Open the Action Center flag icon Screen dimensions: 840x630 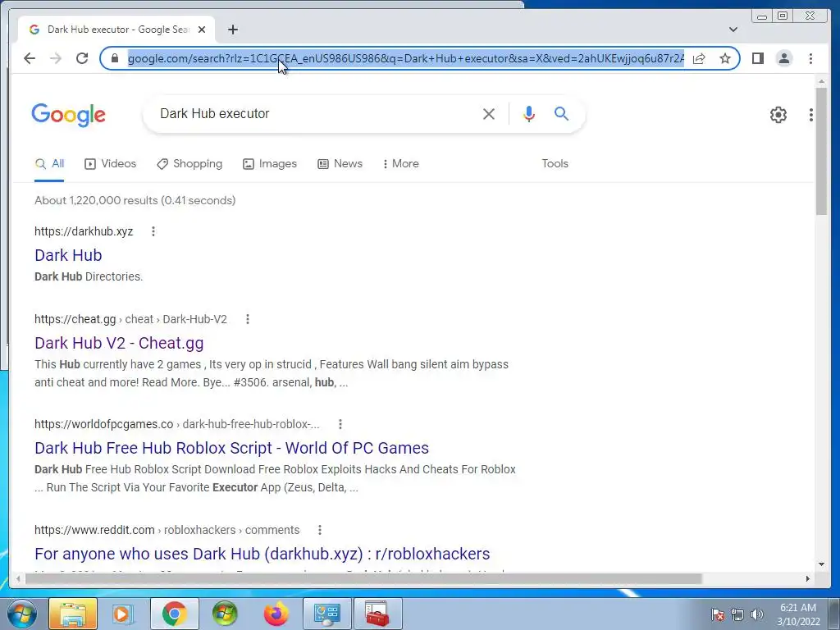pyautogui.click(x=718, y=614)
